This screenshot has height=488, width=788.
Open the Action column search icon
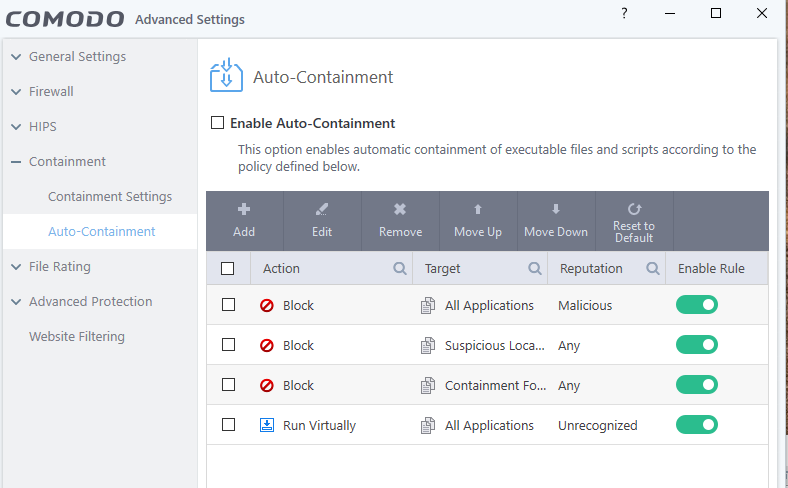point(399,268)
